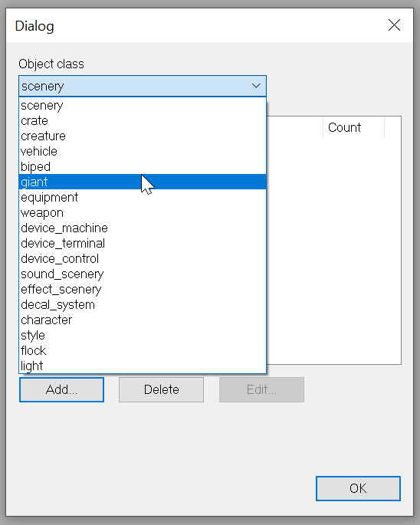Pick weapon from the object class list
Screen dimensions: 420x525
(143, 212)
